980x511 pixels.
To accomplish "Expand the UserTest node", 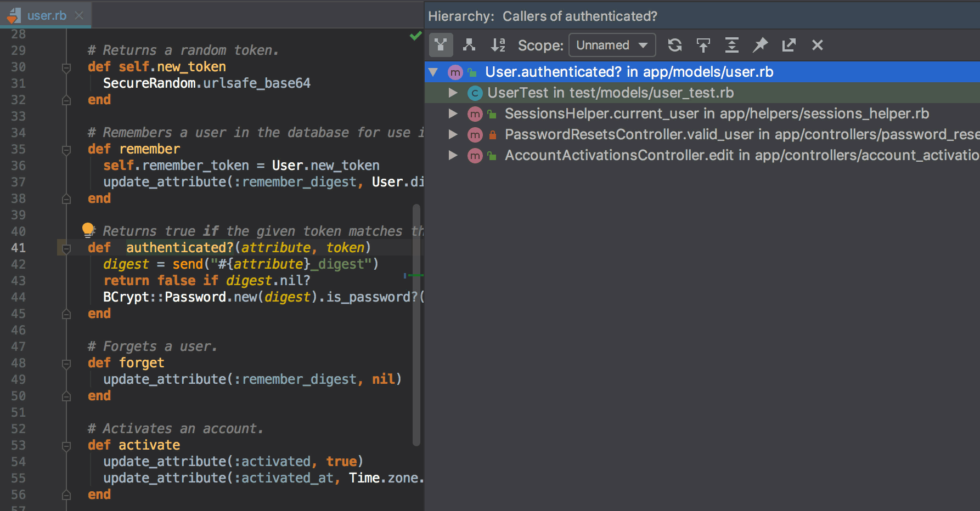I will [x=453, y=93].
